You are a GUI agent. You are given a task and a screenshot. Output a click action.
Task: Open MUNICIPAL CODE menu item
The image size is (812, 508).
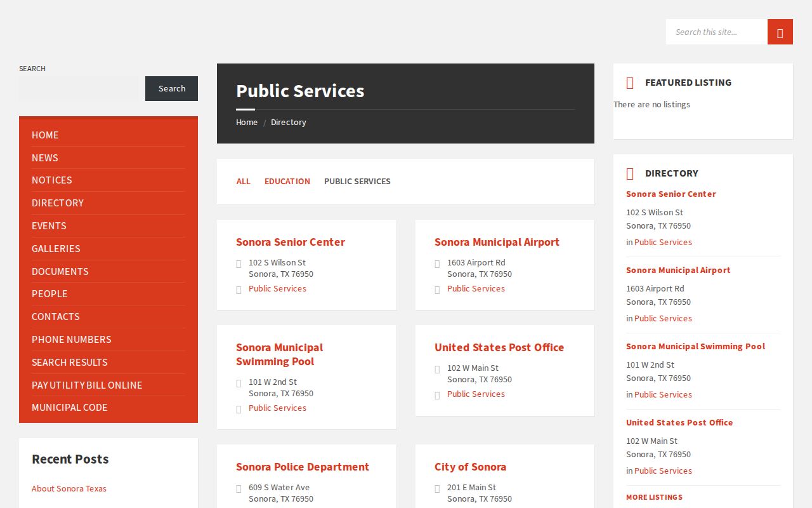point(108,408)
